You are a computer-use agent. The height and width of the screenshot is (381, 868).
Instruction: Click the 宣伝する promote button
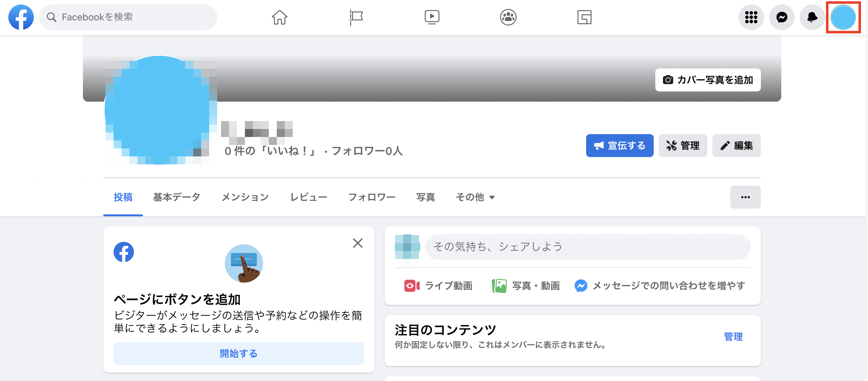click(620, 145)
